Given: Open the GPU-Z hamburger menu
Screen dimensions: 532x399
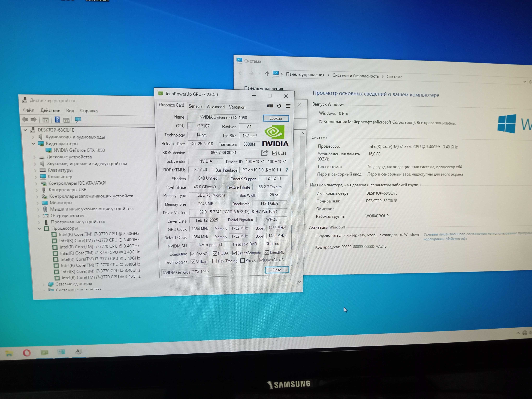Looking at the screenshot, I should pyautogui.click(x=288, y=106).
